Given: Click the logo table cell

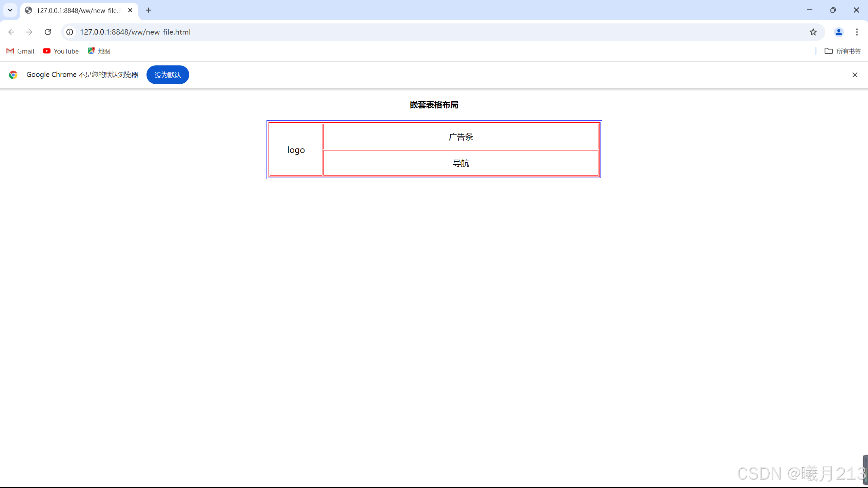Looking at the screenshot, I should point(296,150).
